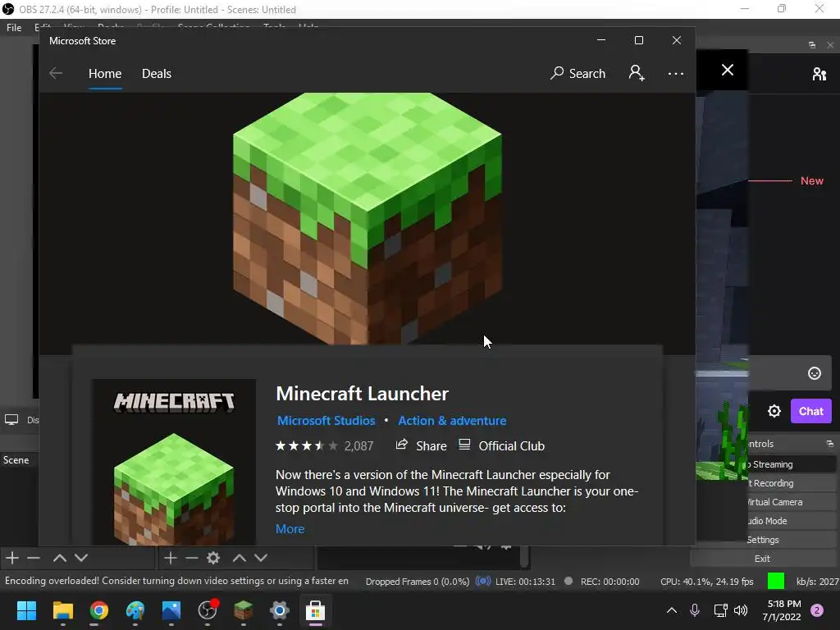The image size is (840, 630).
Task: Open the File menu in OBS
Action: pyautogui.click(x=14, y=28)
